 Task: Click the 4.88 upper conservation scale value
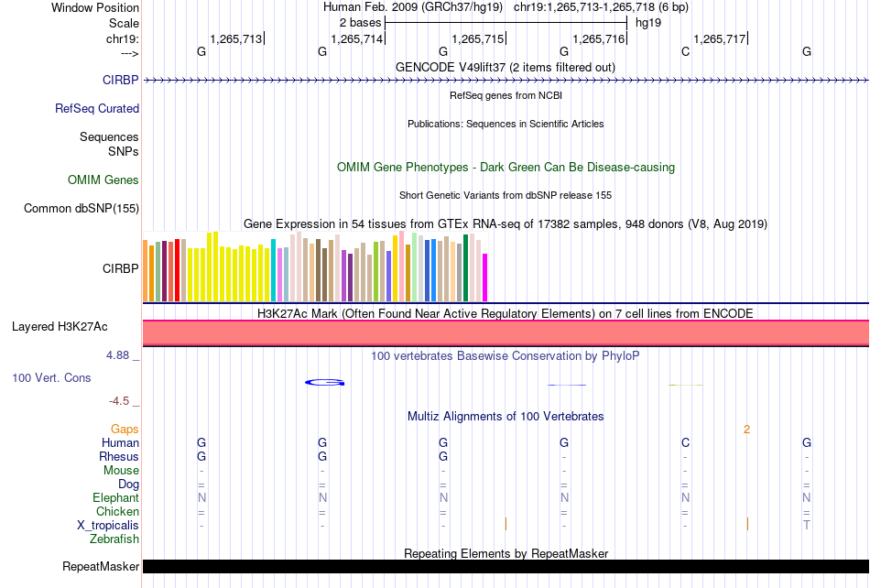117,355
